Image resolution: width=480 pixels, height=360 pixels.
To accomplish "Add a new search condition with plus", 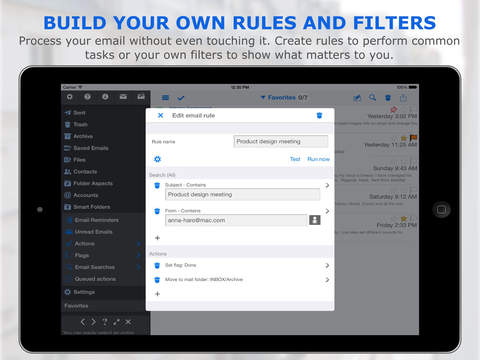I will click(158, 238).
